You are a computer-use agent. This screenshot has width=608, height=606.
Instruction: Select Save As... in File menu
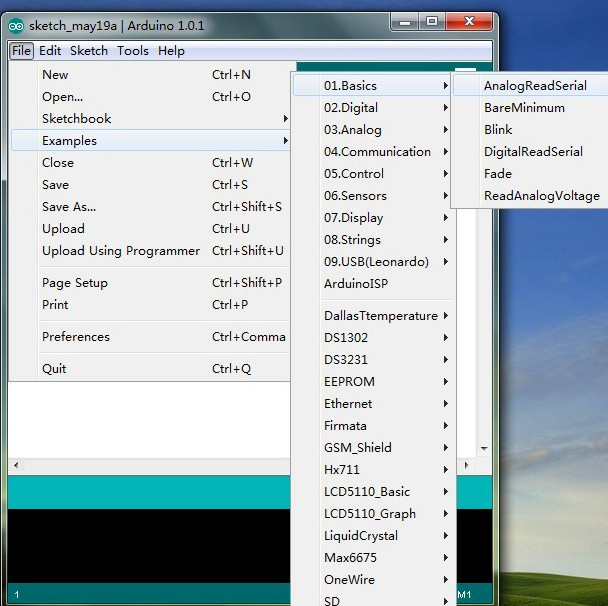tap(69, 207)
